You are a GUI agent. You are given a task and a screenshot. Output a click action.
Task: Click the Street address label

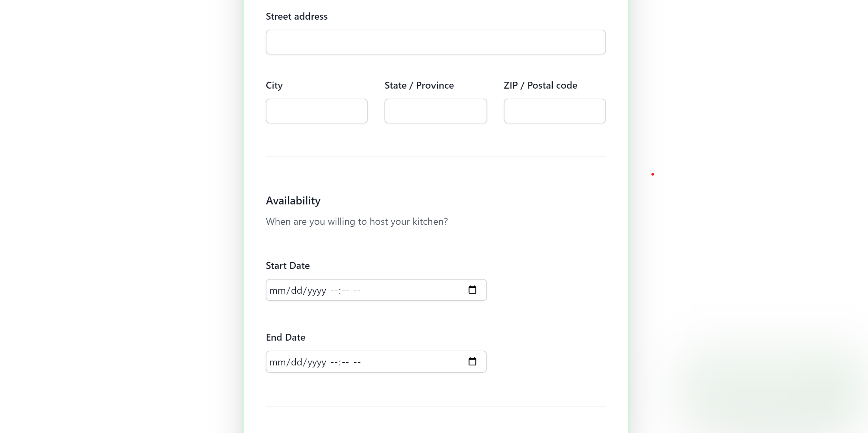pyautogui.click(x=296, y=17)
